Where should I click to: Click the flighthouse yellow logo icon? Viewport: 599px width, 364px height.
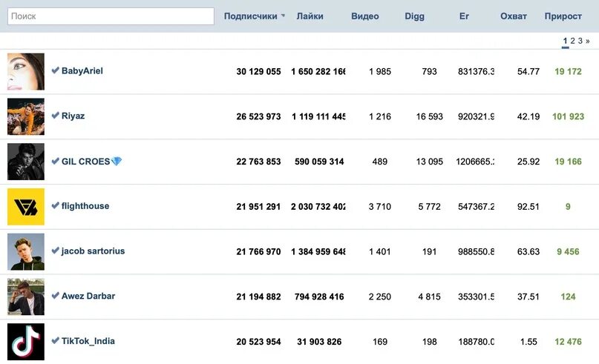click(x=26, y=207)
